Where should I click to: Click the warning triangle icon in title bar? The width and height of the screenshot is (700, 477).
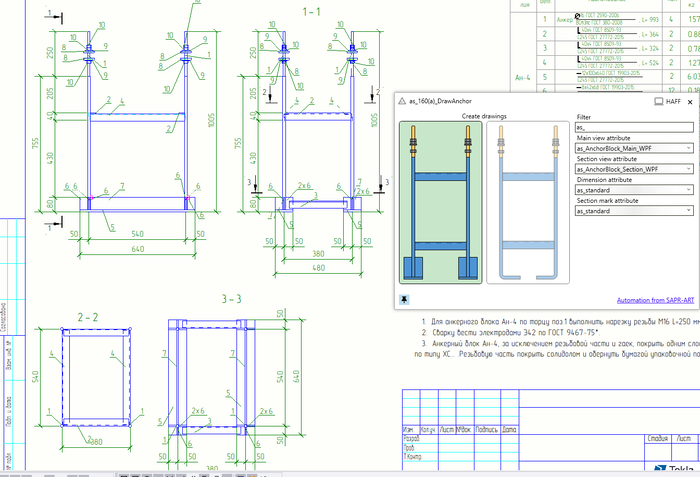click(x=400, y=101)
